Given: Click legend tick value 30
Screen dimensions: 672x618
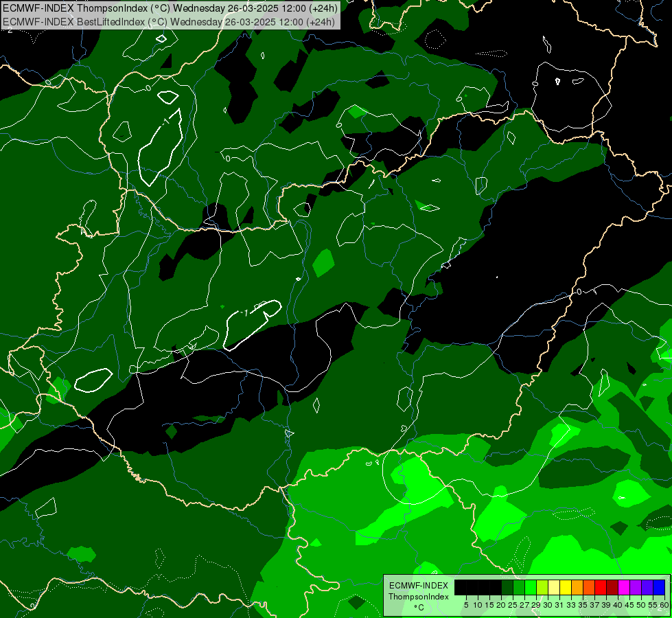Looking at the screenshot, I should point(548,605).
